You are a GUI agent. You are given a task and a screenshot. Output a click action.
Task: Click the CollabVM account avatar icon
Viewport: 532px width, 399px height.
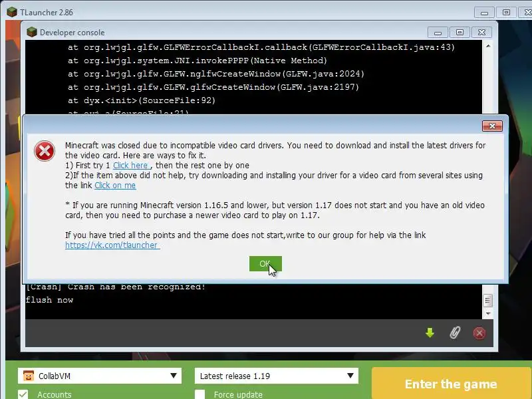pos(29,376)
